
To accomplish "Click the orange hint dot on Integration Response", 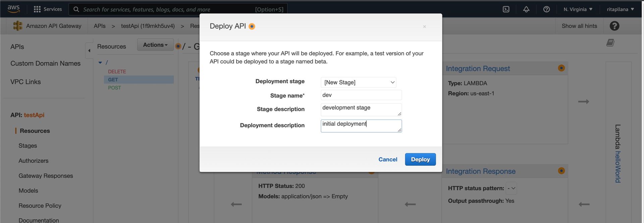I will [x=561, y=171].
